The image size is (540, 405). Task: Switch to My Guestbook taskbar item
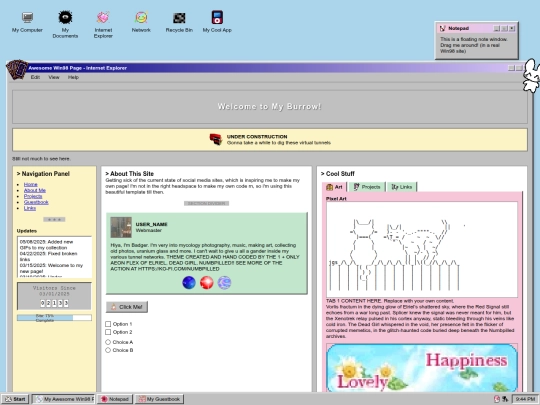click(159, 399)
